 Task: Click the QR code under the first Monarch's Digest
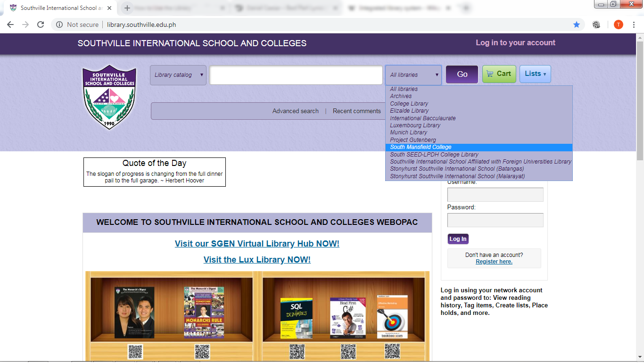(x=135, y=352)
